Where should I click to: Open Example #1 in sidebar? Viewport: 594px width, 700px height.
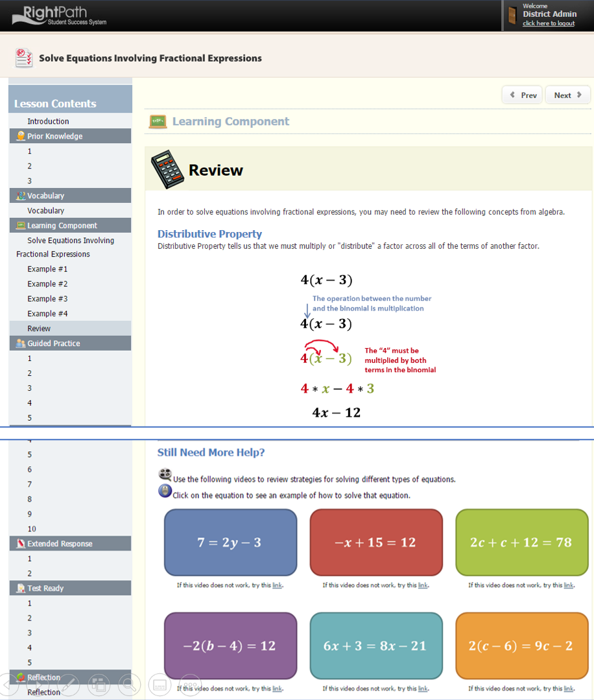tap(47, 269)
